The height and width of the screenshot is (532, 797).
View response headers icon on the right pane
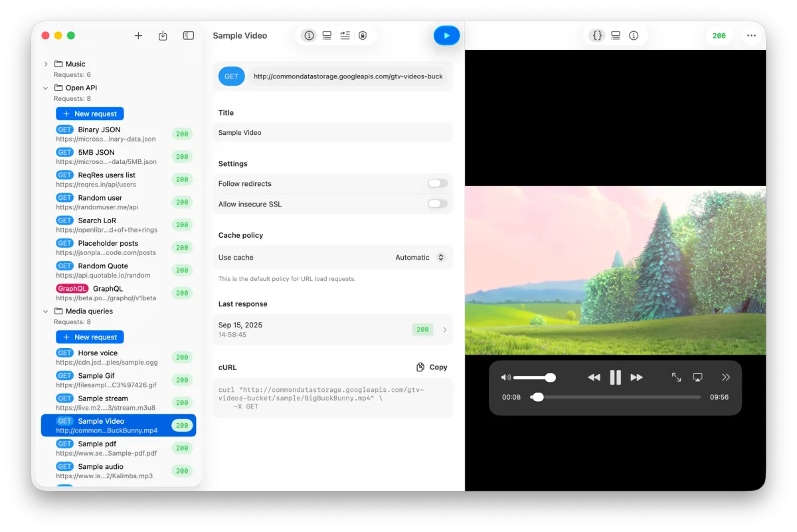coord(615,35)
